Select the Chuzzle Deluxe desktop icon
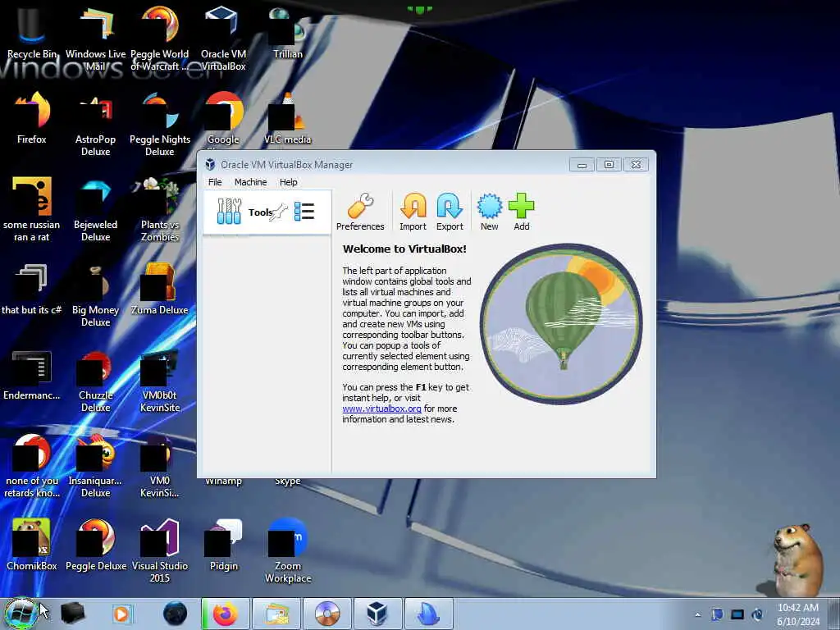This screenshot has height=630, width=840. click(95, 381)
